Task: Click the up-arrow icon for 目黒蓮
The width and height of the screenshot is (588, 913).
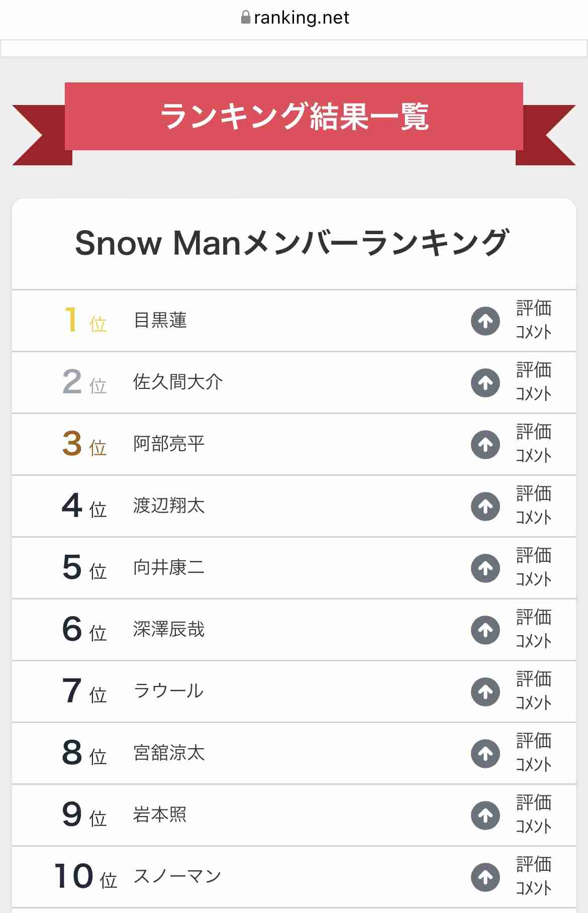Action: [x=485, y=321]
